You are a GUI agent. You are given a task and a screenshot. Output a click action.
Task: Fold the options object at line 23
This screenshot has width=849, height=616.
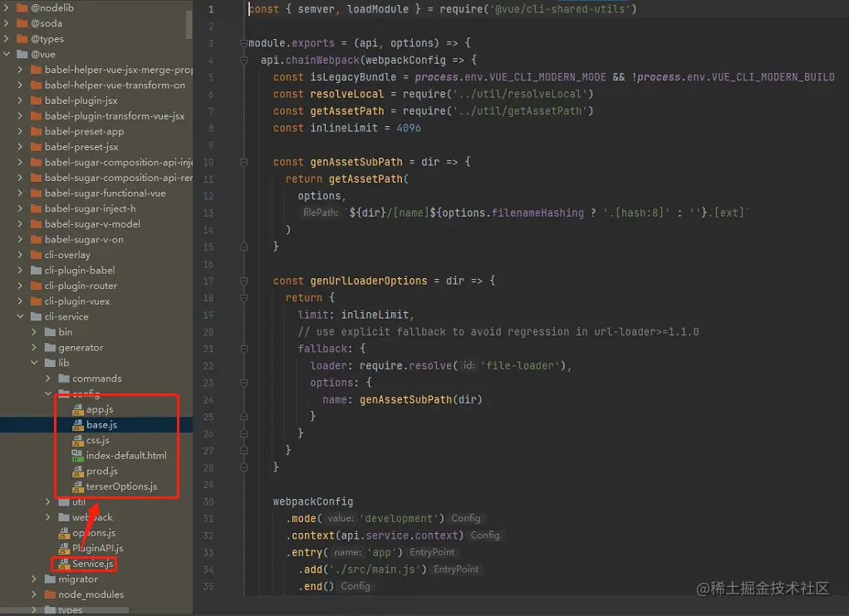pos(244,383)
